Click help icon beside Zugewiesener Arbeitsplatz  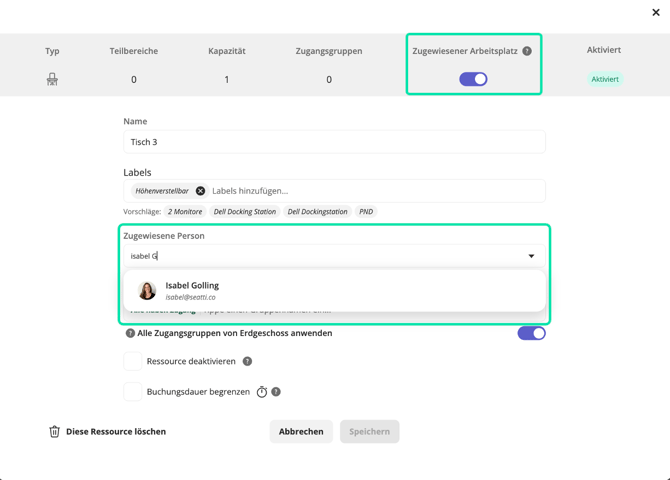527,51
